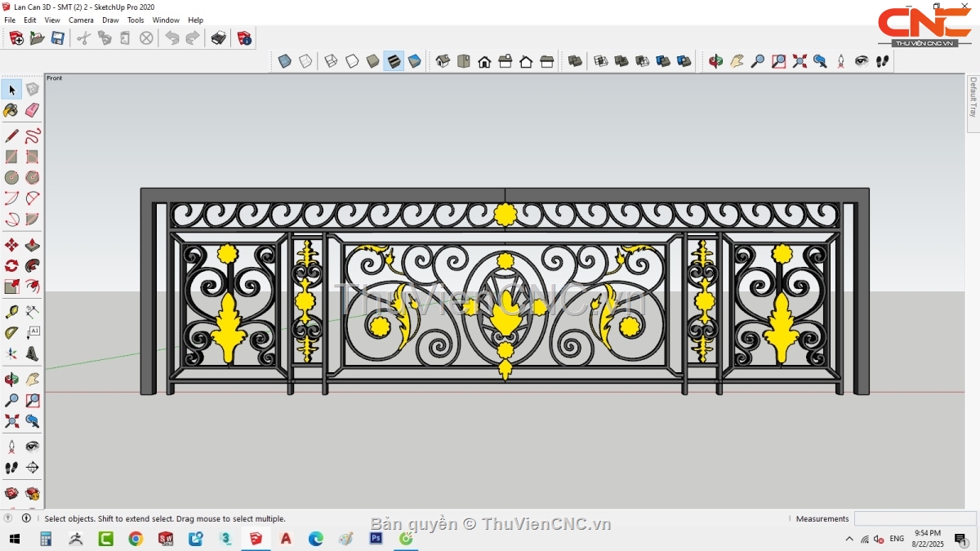Click the Outer Shell solid tool
The image size is (980, 551).
(575, 61)
